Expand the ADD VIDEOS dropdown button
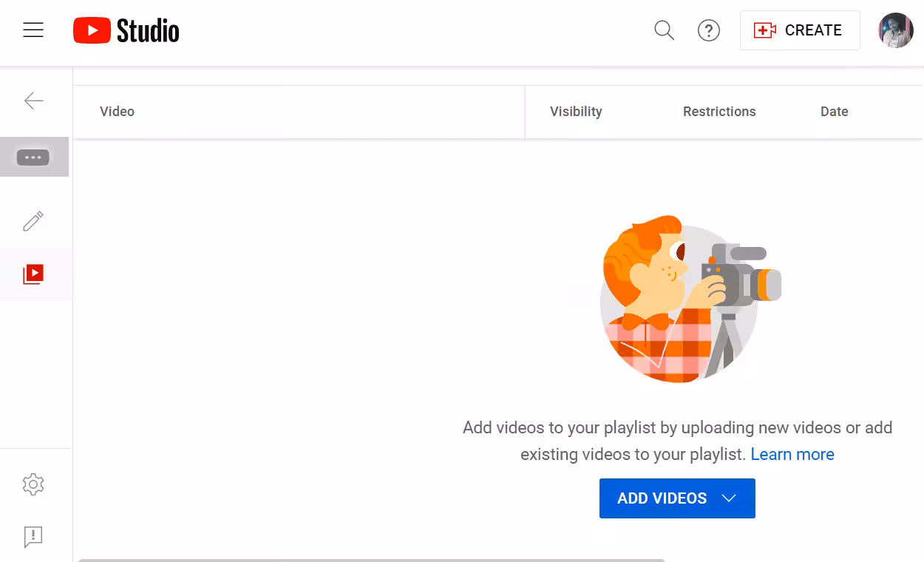The height and width of the screenshot is (562, 924). 677,498
